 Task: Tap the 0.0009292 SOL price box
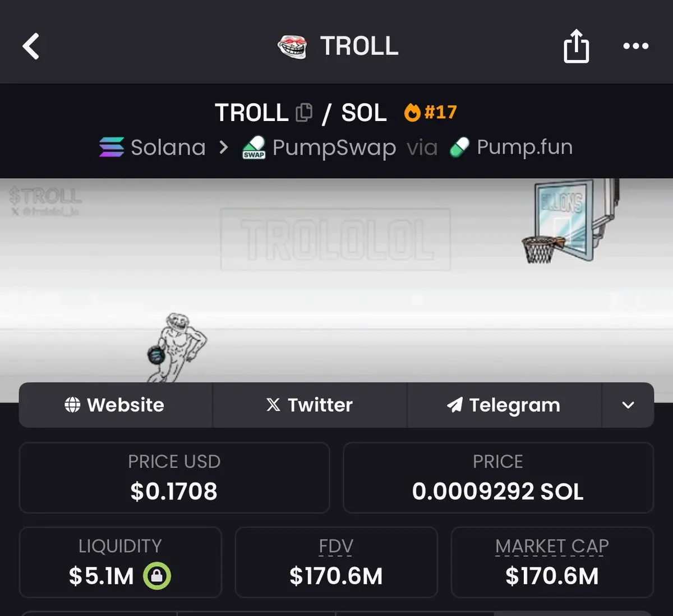tap(498, 478)
